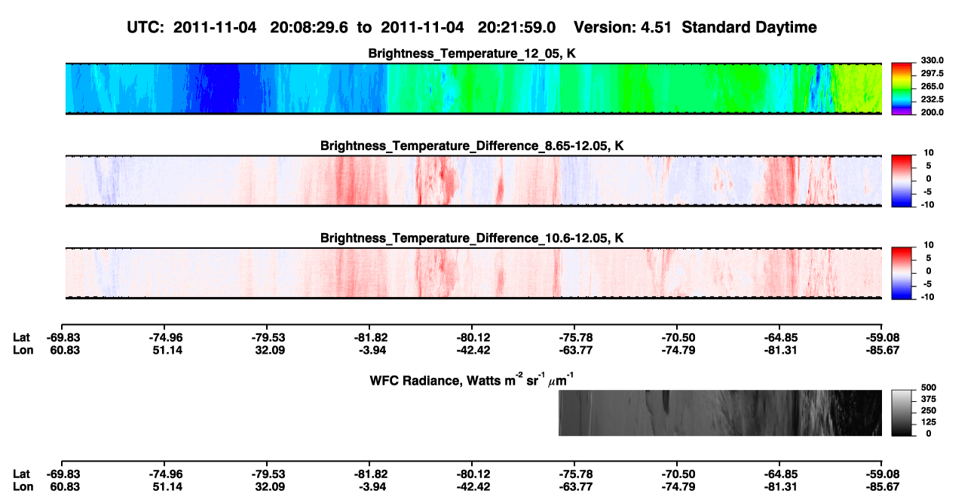Click longitude -3.94 on the axis below WFC panel
The height and width of the screenshot is (503, 980).
click(369, 486)
